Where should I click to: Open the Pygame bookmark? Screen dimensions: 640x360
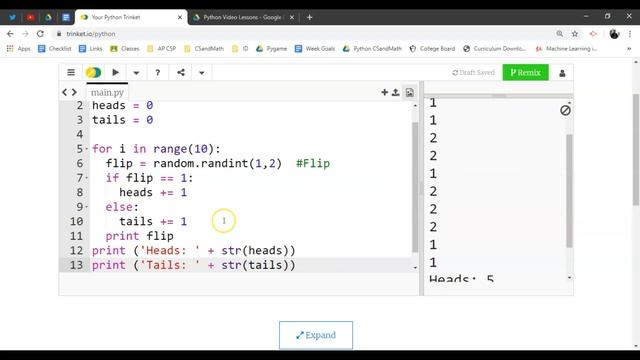271,49
